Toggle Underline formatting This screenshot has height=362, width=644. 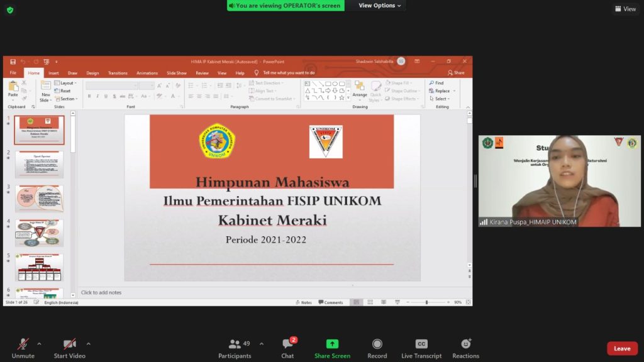click(106, 96)
